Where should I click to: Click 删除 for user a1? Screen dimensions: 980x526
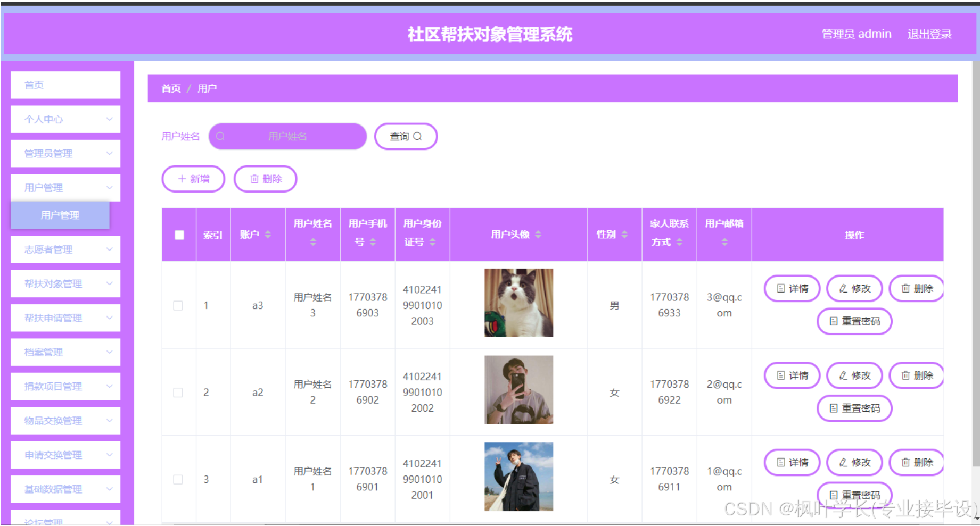point(917,463)
